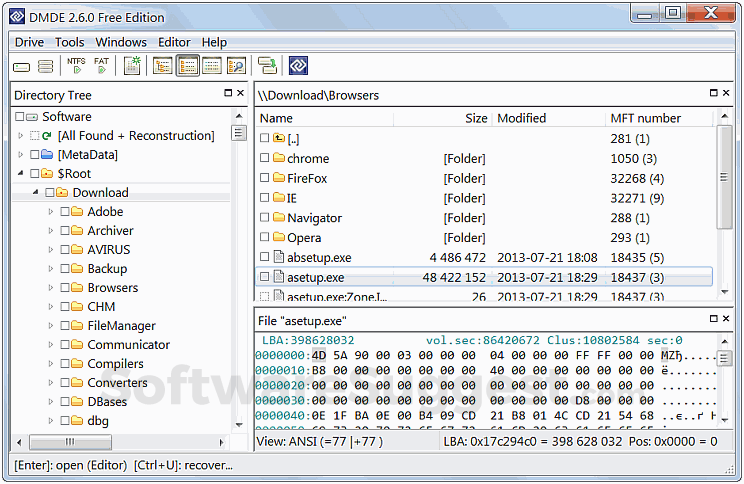This screenshot has width=744, height=484.
Task: Tick the chrome folder checkbox
Action: click(x=265, y=159)
